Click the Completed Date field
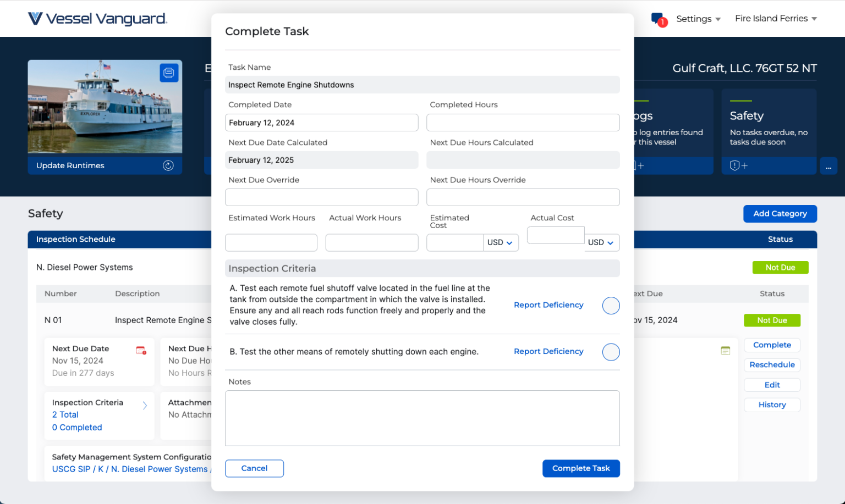 [x=321, y=123]
